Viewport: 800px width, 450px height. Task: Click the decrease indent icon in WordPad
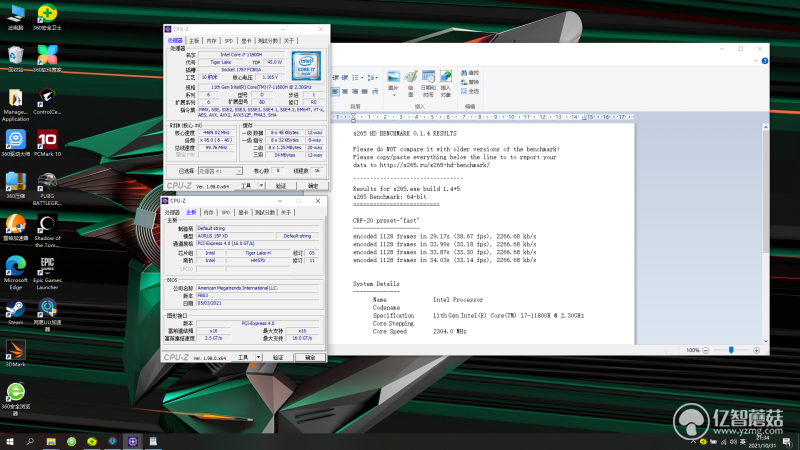[335, 78]
